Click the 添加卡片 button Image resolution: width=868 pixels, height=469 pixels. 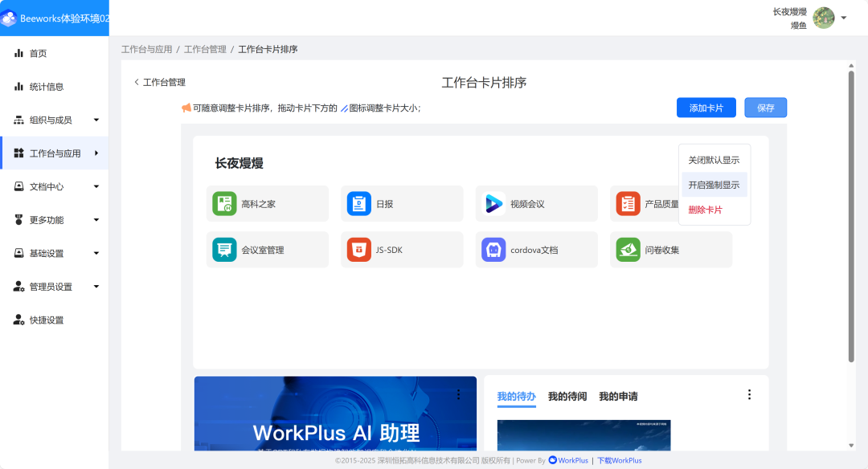[706, 107]
